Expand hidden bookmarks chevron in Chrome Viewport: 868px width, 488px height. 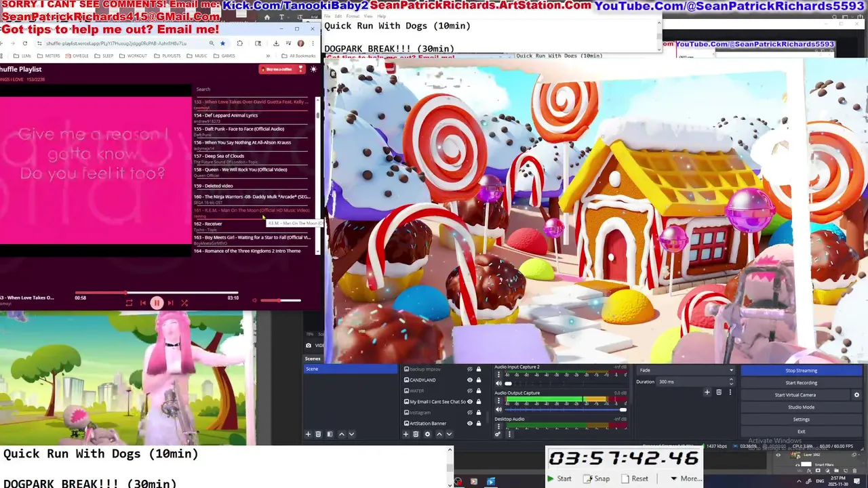(x=268, y=56)
